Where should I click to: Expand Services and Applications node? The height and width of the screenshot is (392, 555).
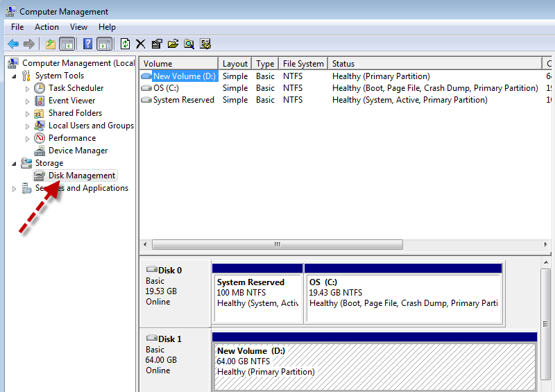tap(15, 189)
